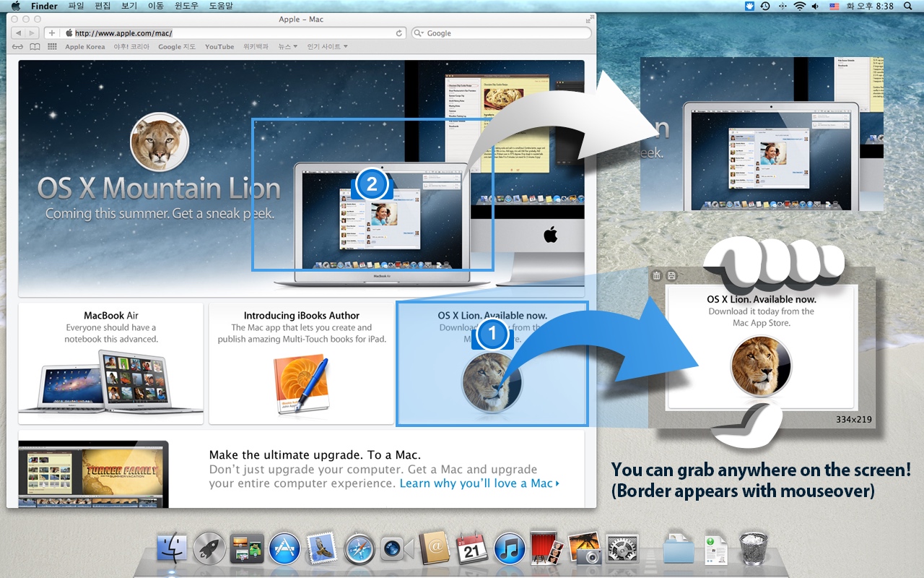Open the 윈도우 menu
924x578 pixels.
pos(186,6)
